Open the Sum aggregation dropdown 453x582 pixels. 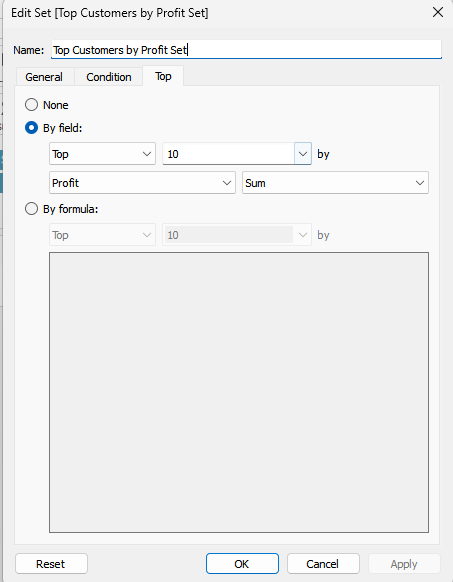tap(335, 183)
